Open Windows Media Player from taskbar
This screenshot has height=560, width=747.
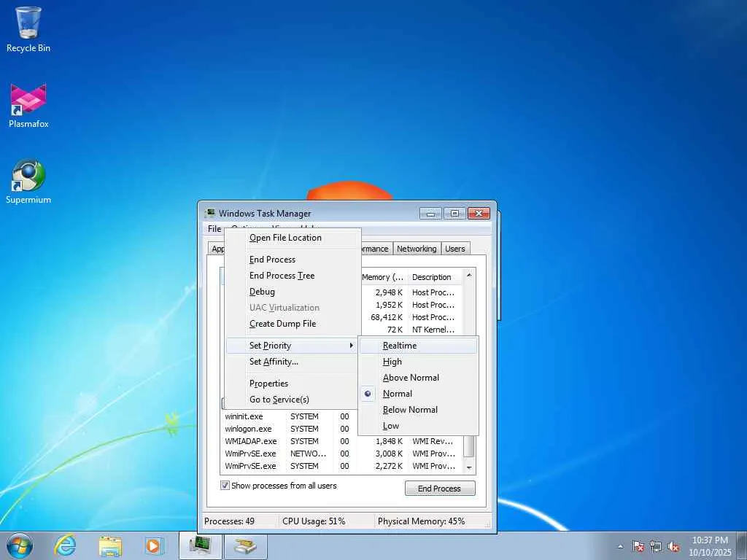154,545
